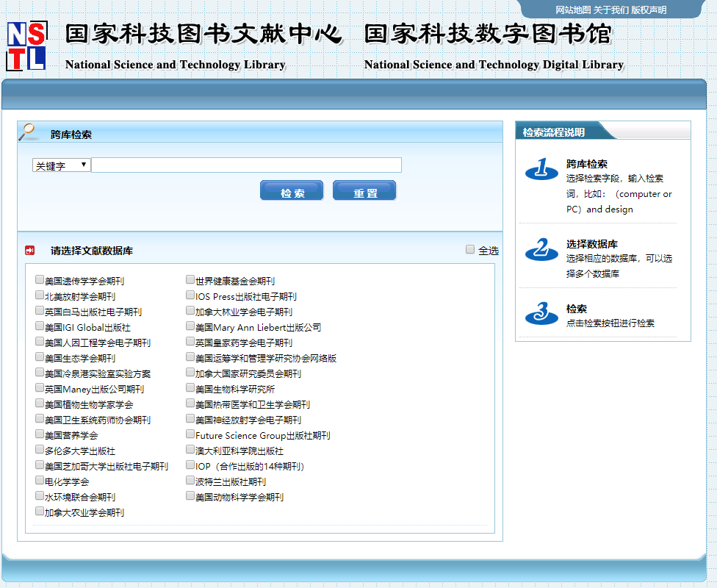This screenshot has width=717, height=588.
Task: Check the 美国Mary Ann Liebert出版公司 database
Action: click(190, 326)
